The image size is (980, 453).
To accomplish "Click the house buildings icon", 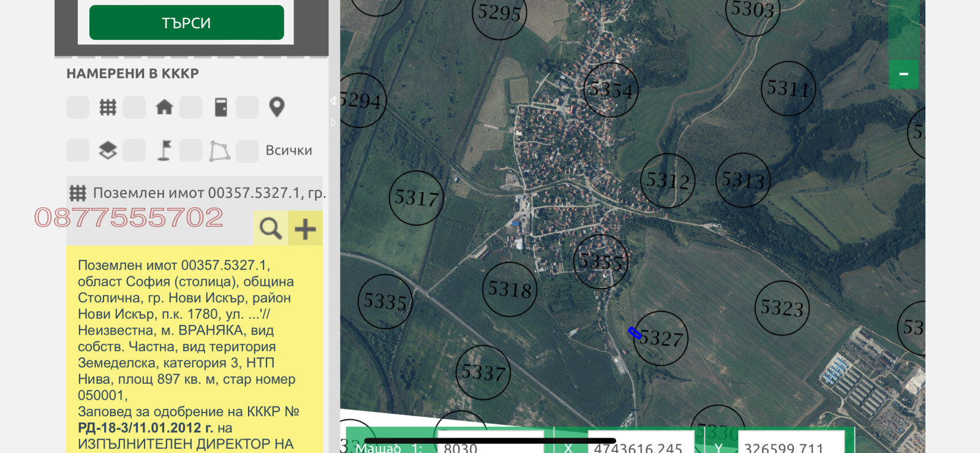I will pyautogui.click(x=164, y=107).
